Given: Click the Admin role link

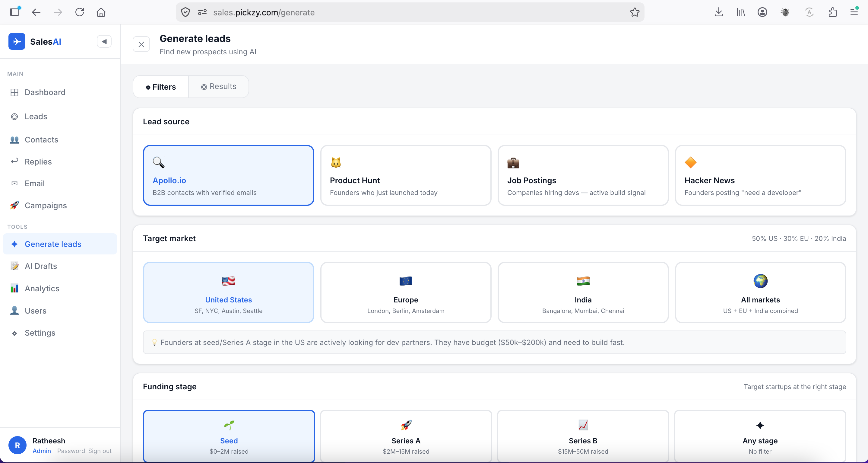Looking at the screenshot, I should tap(42, 451).
